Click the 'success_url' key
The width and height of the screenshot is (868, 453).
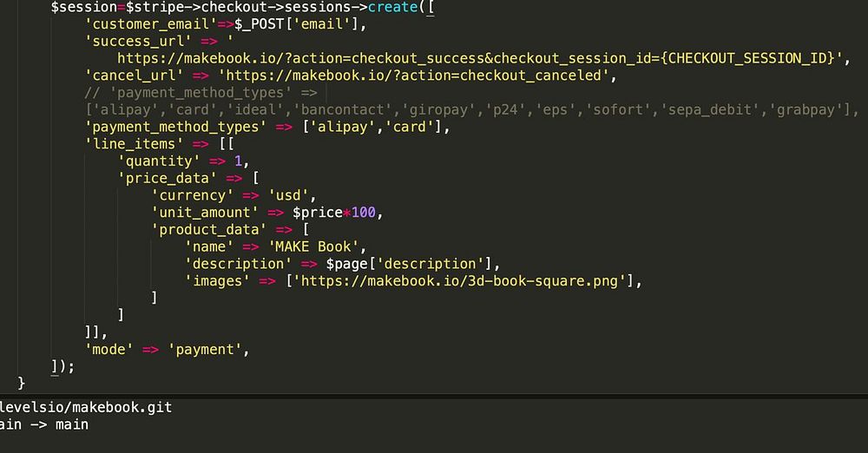(138, 42)
